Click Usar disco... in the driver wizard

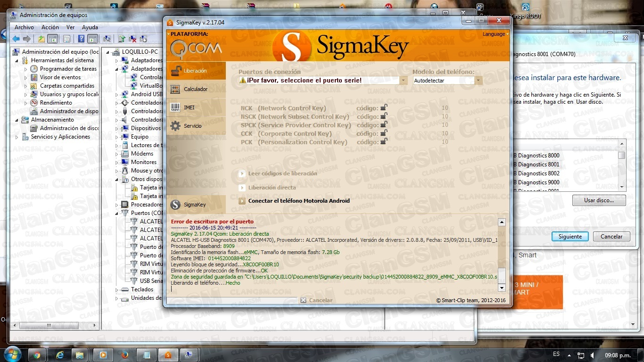(599, 200)
